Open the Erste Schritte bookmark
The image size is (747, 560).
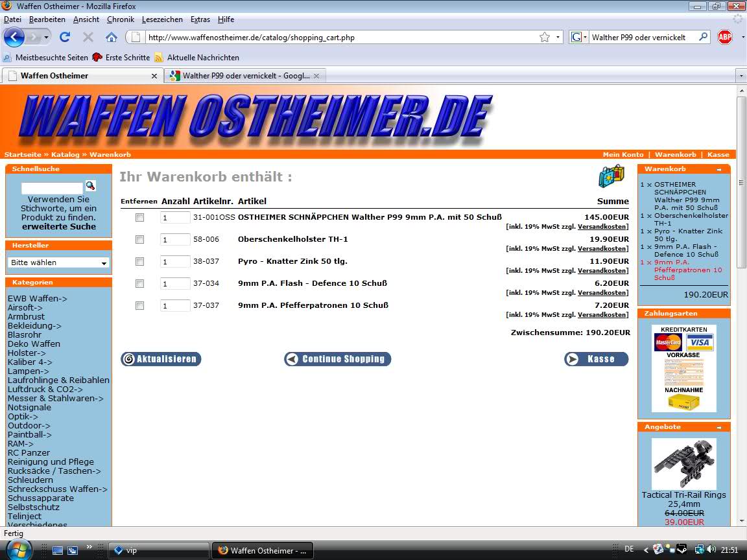point(121,58)
